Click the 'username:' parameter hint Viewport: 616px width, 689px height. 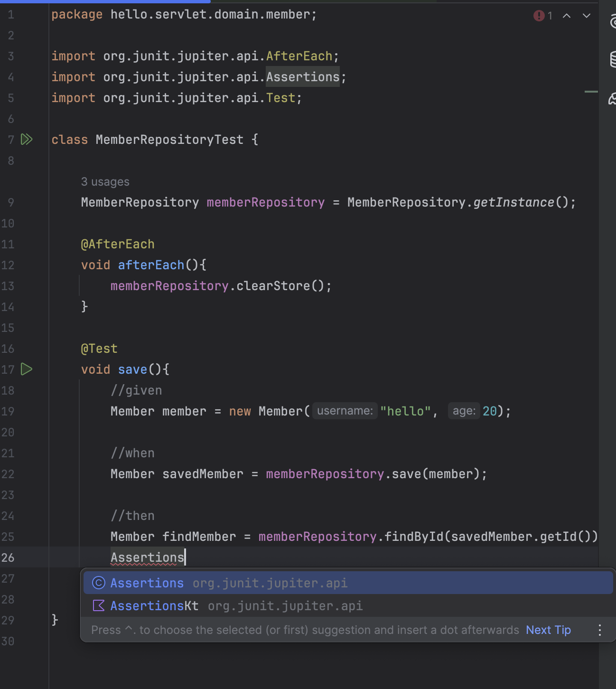point(345,411)
